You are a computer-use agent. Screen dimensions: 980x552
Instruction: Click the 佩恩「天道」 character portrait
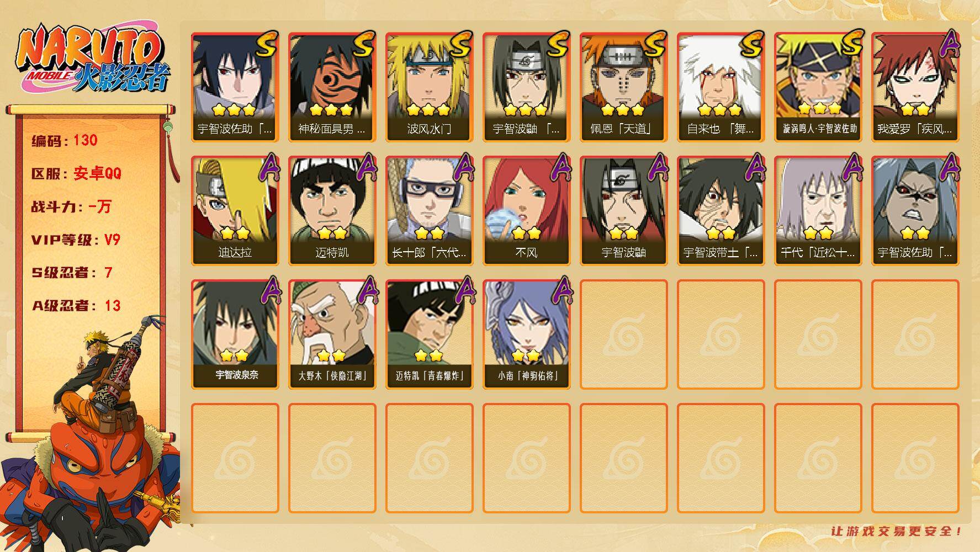tap(623, 75)
